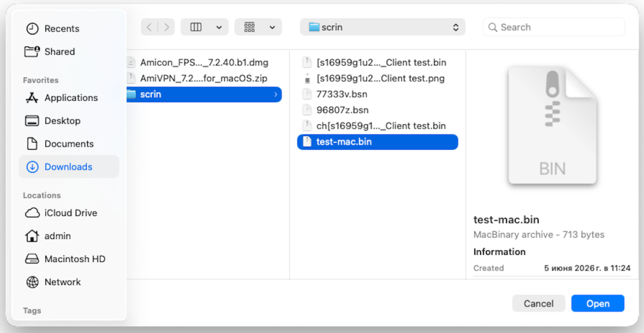Select the Documents icon in Favorites
644x333 pixels.
[x=32, y=144]
